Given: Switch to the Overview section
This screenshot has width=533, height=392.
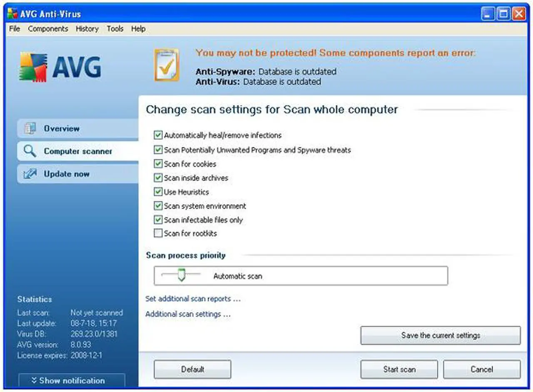Looking at the screenshot, I should (78, 129).
